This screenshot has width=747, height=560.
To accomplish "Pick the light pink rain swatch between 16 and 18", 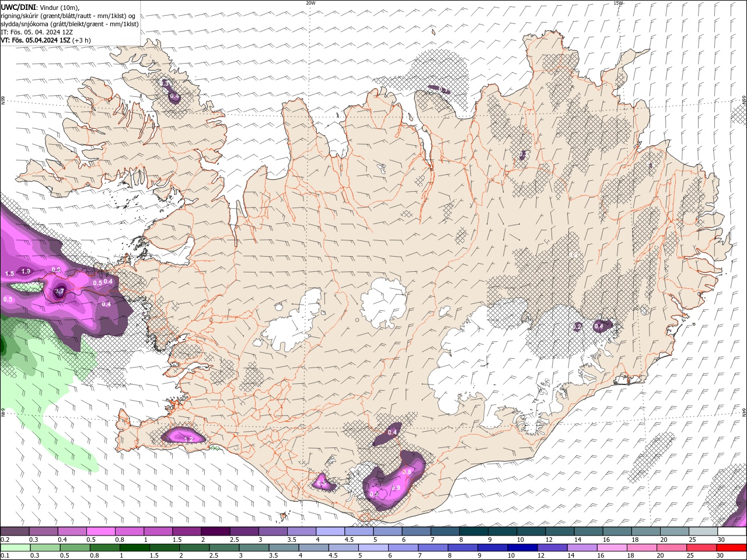I will (x=612, y=548).
